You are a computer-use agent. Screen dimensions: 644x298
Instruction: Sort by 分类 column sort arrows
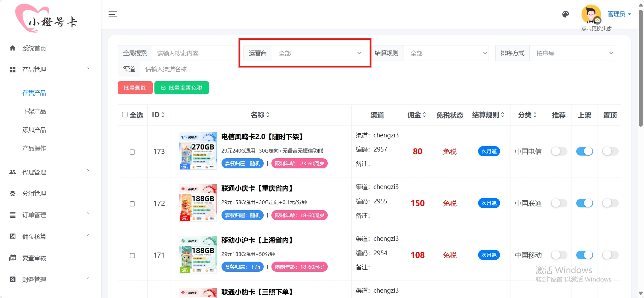(x=535, y=115)
